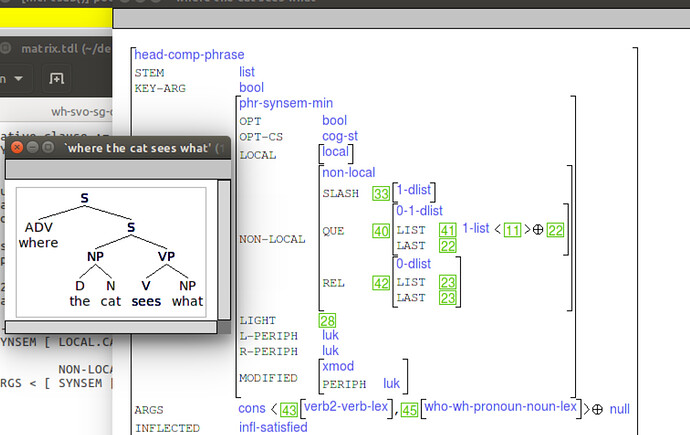Click the word 'sees' in the tree

coord(146,301)
